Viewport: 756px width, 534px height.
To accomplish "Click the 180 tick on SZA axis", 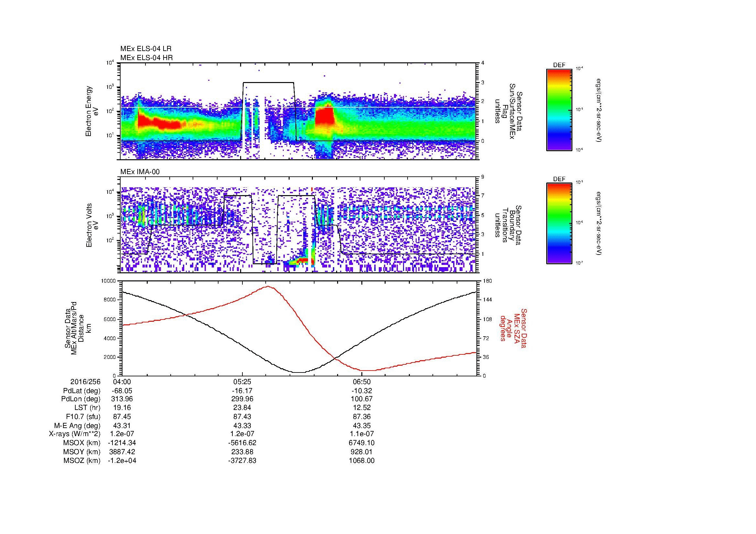I will pyautogui.click(x=487, y=281).
